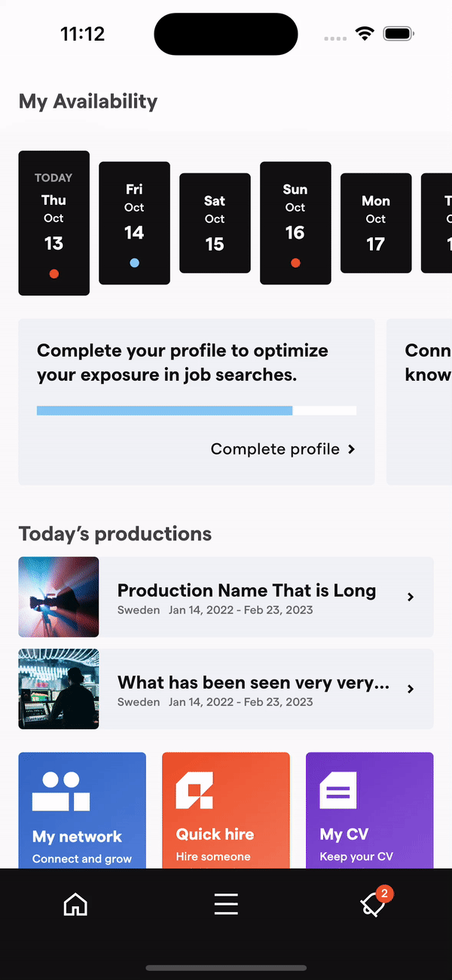Select Mon Oct 17 date card
Viewport: 452px width, 980px height.
point(376,223)
